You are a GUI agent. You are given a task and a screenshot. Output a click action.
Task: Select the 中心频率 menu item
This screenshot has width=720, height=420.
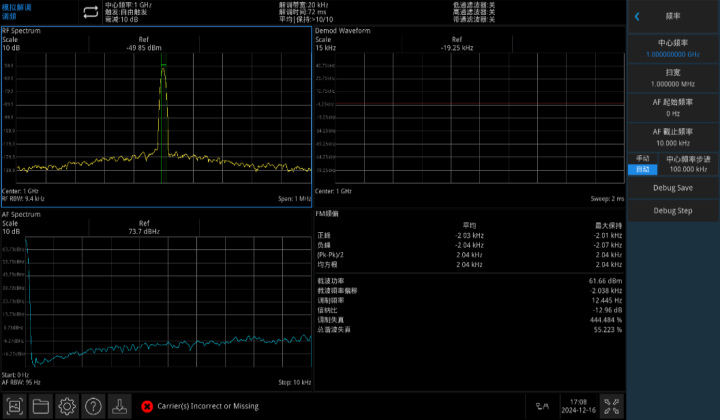(x=672, y=48)
